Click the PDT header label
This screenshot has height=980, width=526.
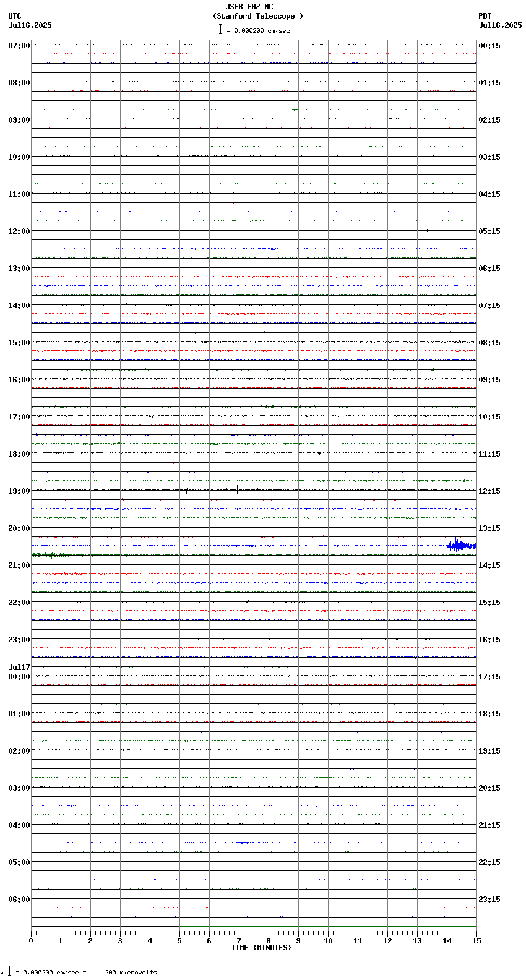click(x=485, y=16)
